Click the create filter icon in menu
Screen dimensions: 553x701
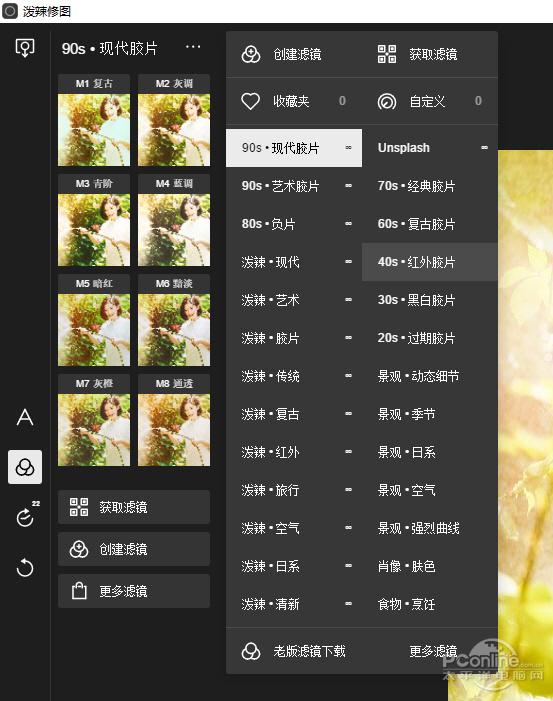pyautogui.click(x=251, y=54)
